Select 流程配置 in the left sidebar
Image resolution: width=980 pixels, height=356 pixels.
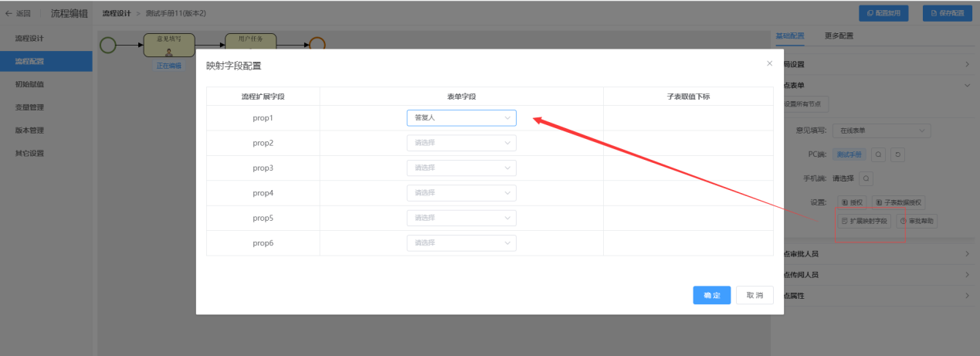pyautogui.click(x=46, y=62)
